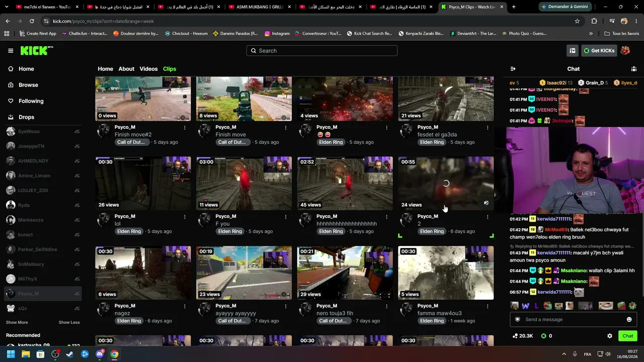
Task: Open the emoji picker in chat
Action: tap(629, 320)
